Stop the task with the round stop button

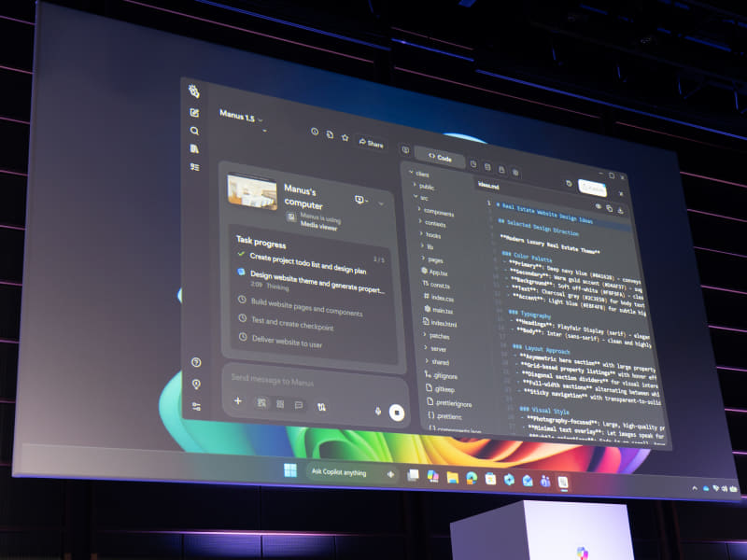pyautogui.click(x=396, y=413)
